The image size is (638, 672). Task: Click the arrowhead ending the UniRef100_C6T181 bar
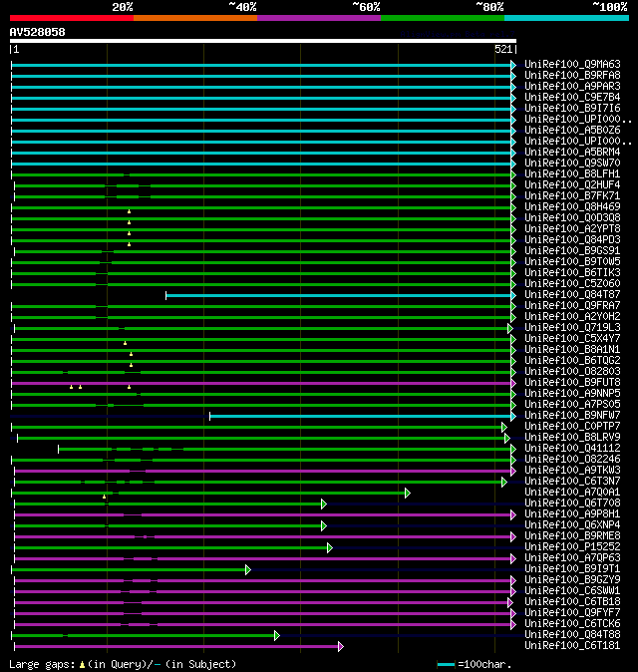click(341, 647)
